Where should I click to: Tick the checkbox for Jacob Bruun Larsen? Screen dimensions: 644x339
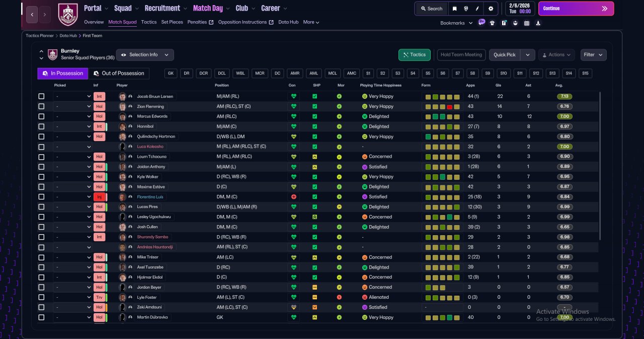[41, 96]
